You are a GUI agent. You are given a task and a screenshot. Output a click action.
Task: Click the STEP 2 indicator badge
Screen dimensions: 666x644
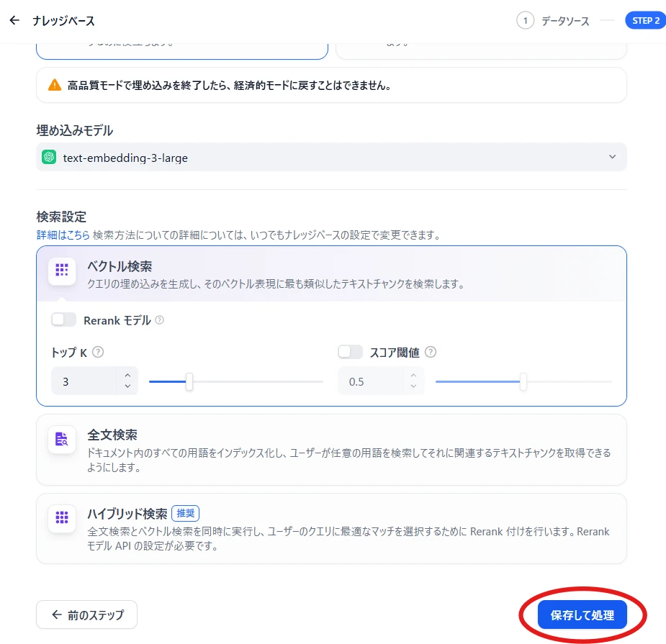pos(645,21)
